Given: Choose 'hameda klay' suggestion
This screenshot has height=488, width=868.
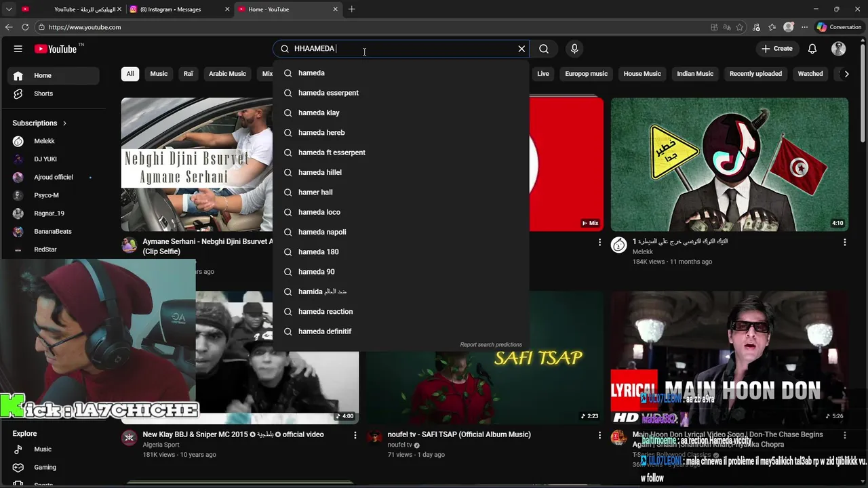Looking at the screenshot, I should (x=401, y=113).
